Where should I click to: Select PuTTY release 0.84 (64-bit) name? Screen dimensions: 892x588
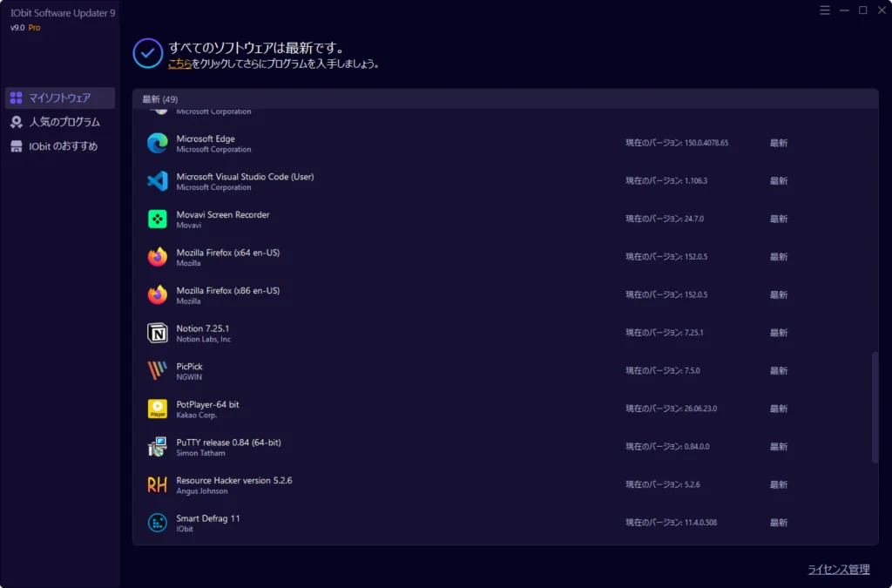click(228, 443)
